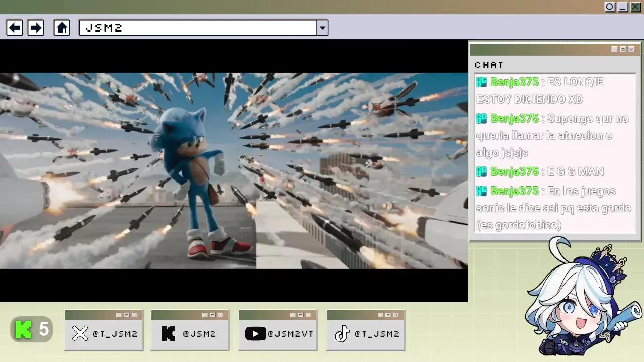Viewport: 644px width, 362px height.
Task: Click the badge icon beside 'Supongo qur' message
Action: point(481,119)
